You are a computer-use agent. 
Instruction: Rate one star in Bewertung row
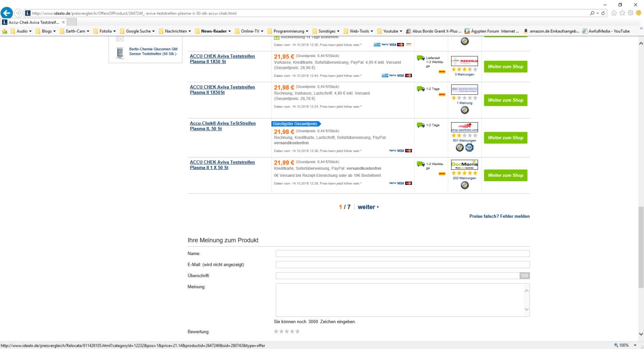(x=276, y=332)
